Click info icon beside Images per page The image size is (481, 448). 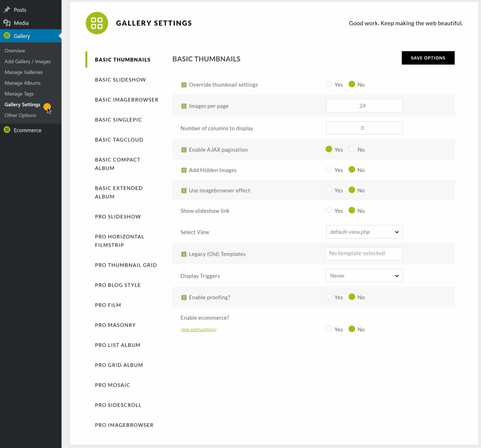coord(184,106)
